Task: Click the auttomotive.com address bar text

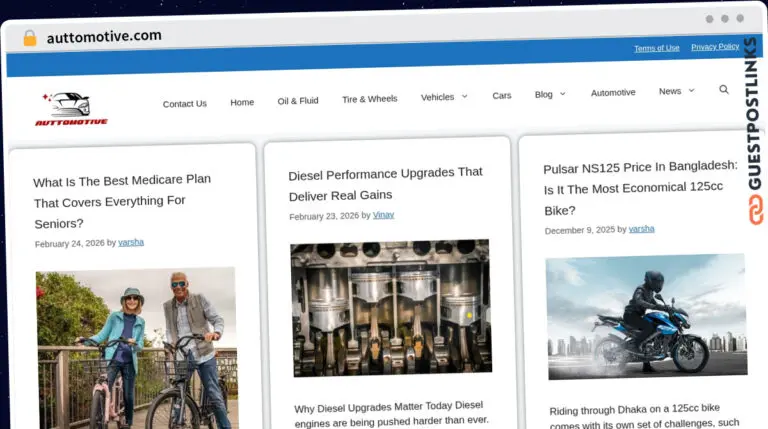Action: point(104,36)
